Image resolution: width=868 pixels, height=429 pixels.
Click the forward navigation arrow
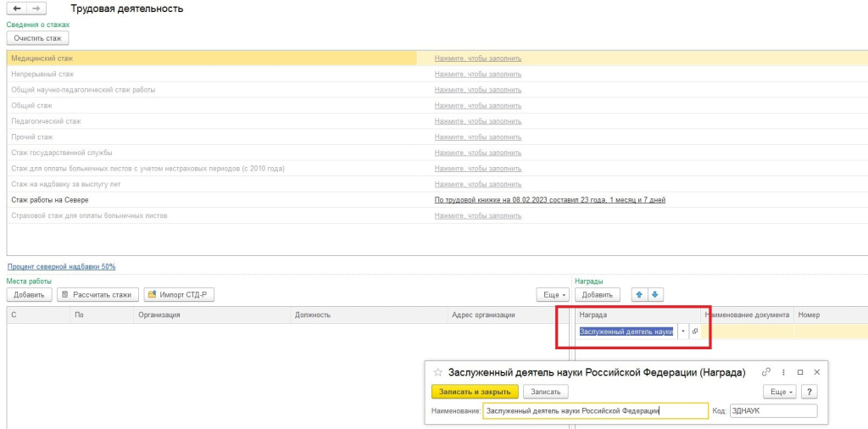point(35,8)
